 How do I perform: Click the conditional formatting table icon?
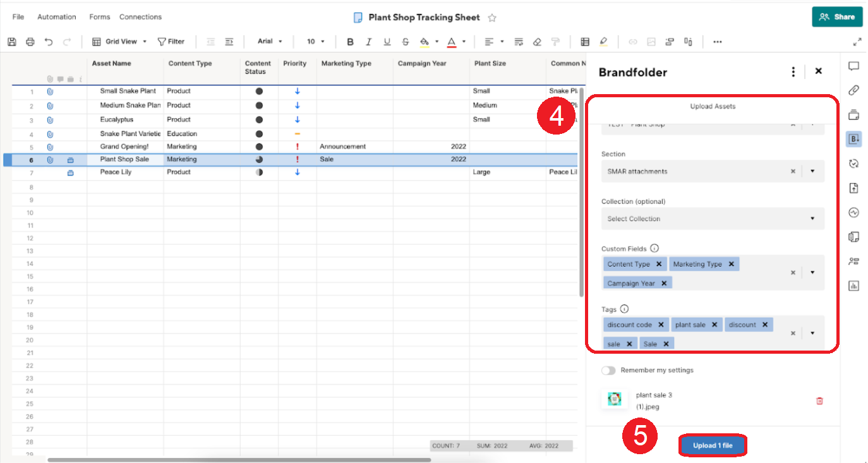click(x=585, y=42)
